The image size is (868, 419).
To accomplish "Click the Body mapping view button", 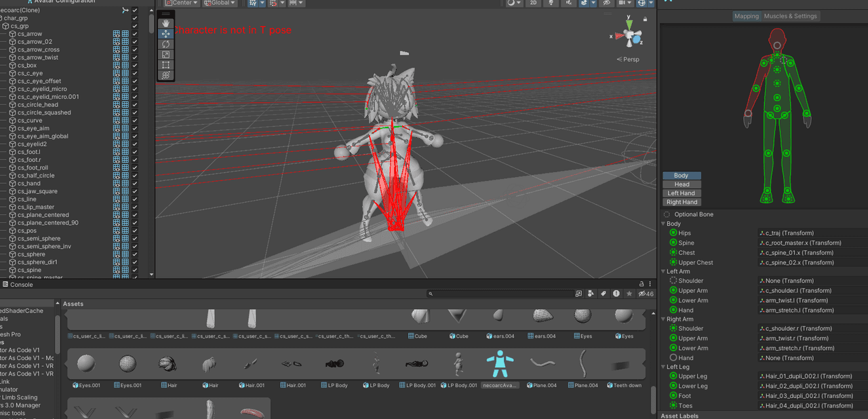I will tap(682, 176).
